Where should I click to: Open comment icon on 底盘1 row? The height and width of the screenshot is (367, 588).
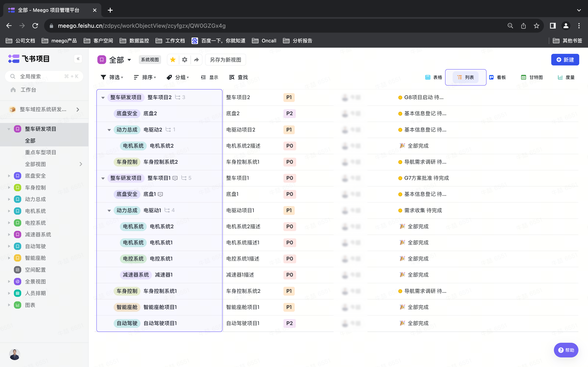pos(160,194)
